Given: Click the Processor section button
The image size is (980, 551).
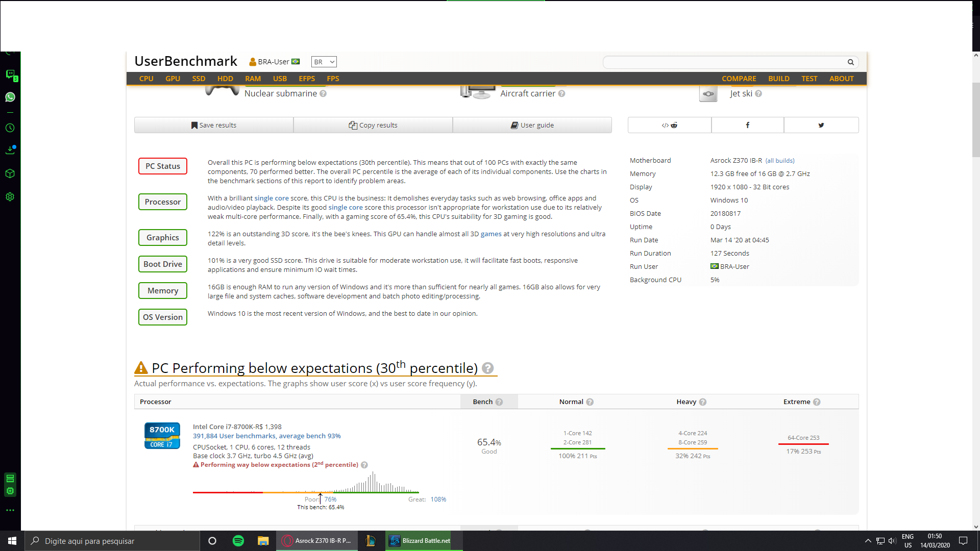Looking at the screenshot, I should click(x=163, y=202).
